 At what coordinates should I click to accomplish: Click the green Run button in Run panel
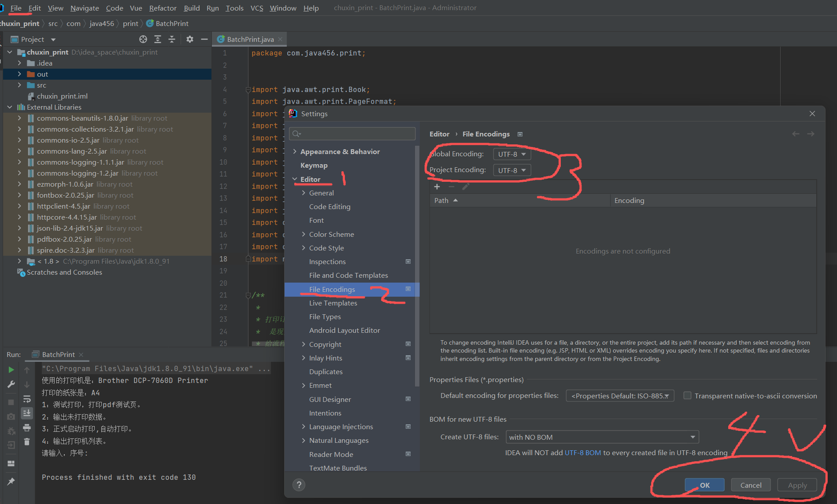coord(11,370)
